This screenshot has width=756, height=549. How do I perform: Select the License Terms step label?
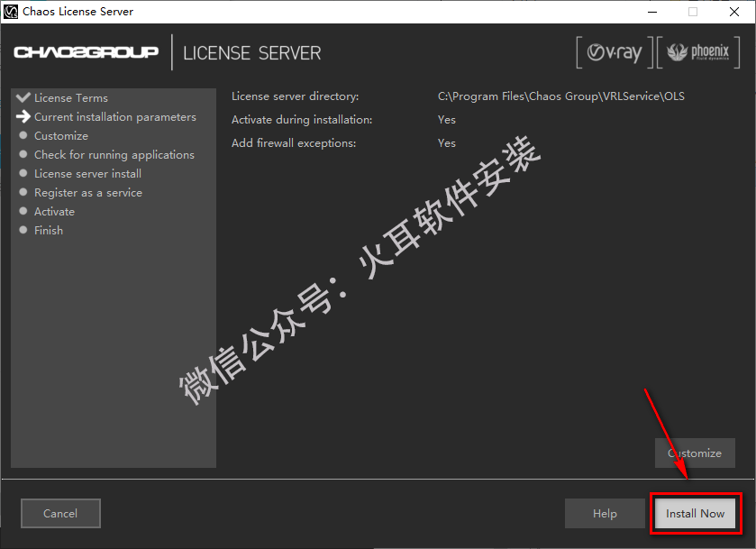point(71,98)
